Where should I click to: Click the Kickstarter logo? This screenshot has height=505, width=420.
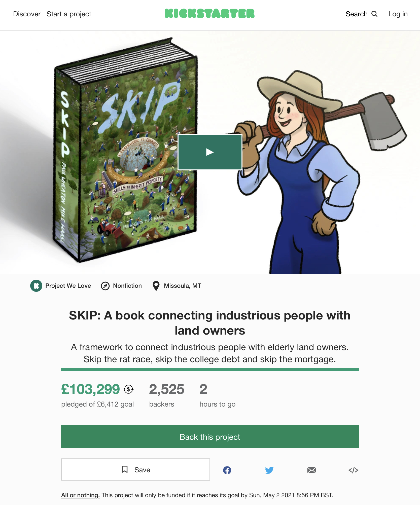pos(209,14)
